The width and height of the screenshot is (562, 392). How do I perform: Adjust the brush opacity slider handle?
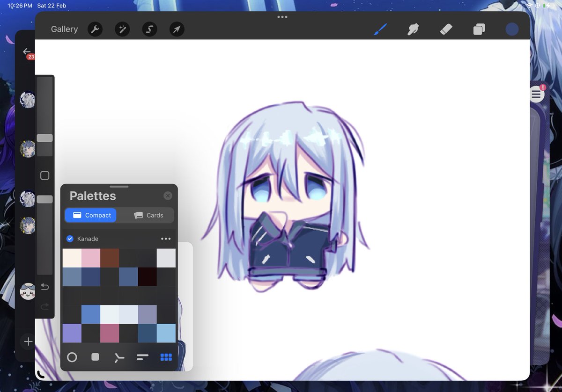tap(45, 199)
